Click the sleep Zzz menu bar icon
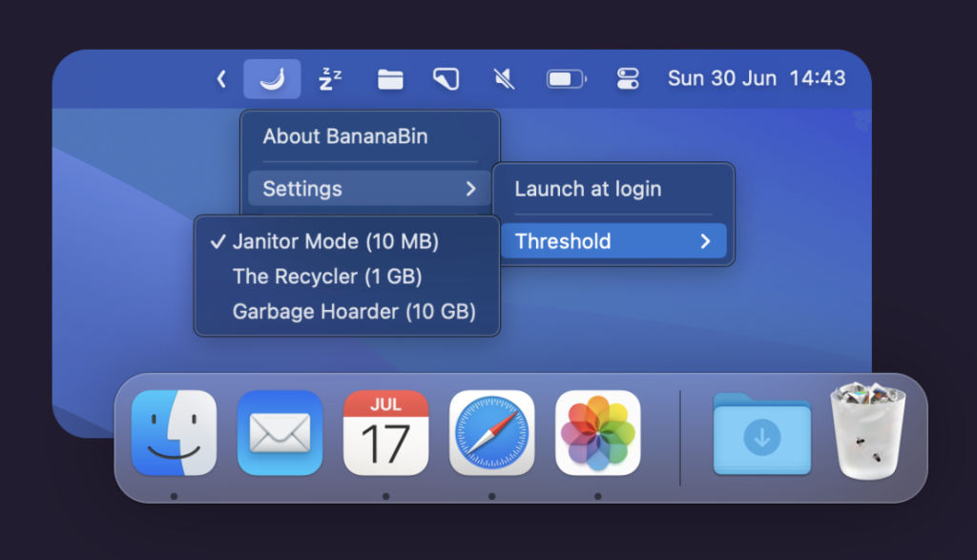 (330, 79)
